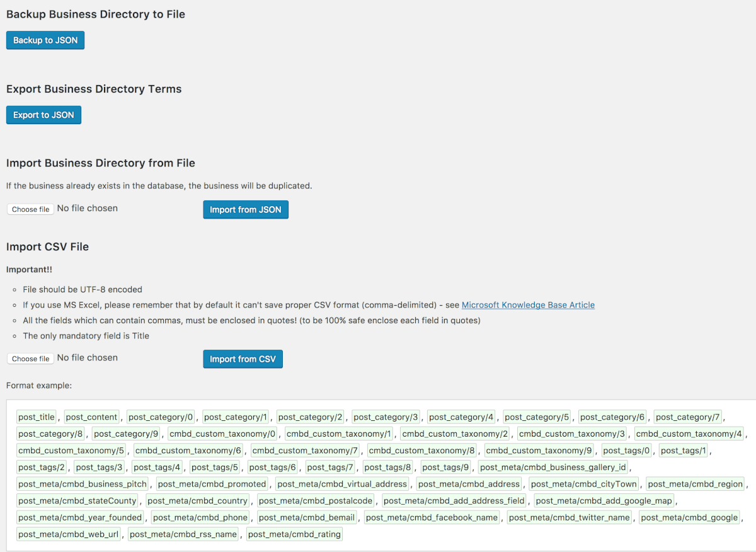The width and height of the screenshot is (756, 552).
Task: Select the post_meta/cmbd_twitter_name tag
Action: [570, 517]
